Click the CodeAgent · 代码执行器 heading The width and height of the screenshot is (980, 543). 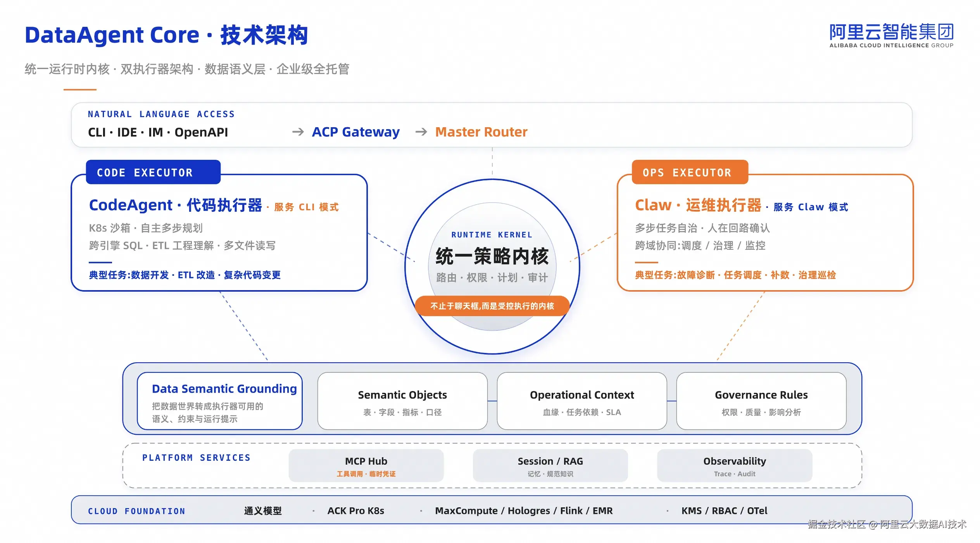pyautogui.click(x=176, y=205)
